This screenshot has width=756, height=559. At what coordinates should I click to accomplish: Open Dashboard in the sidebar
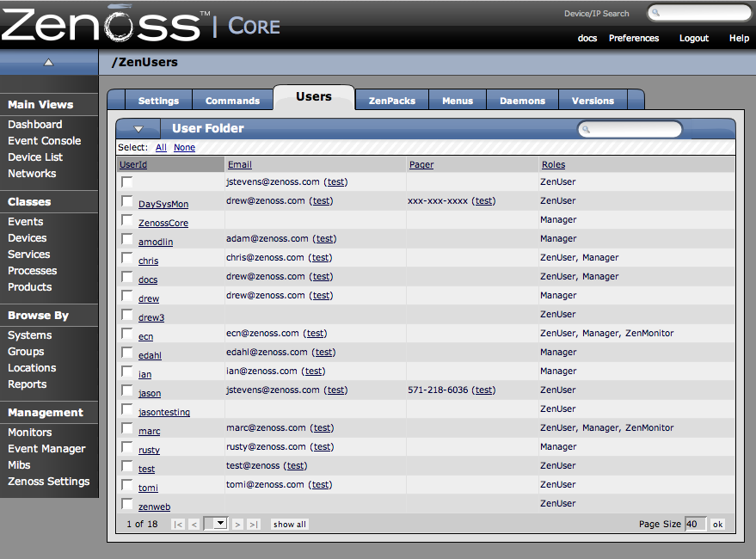pos(34,125)
